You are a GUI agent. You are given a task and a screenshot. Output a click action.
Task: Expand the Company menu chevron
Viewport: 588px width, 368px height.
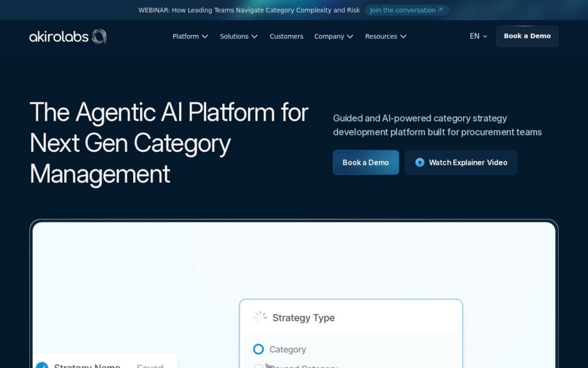click(x=350, y=36)
